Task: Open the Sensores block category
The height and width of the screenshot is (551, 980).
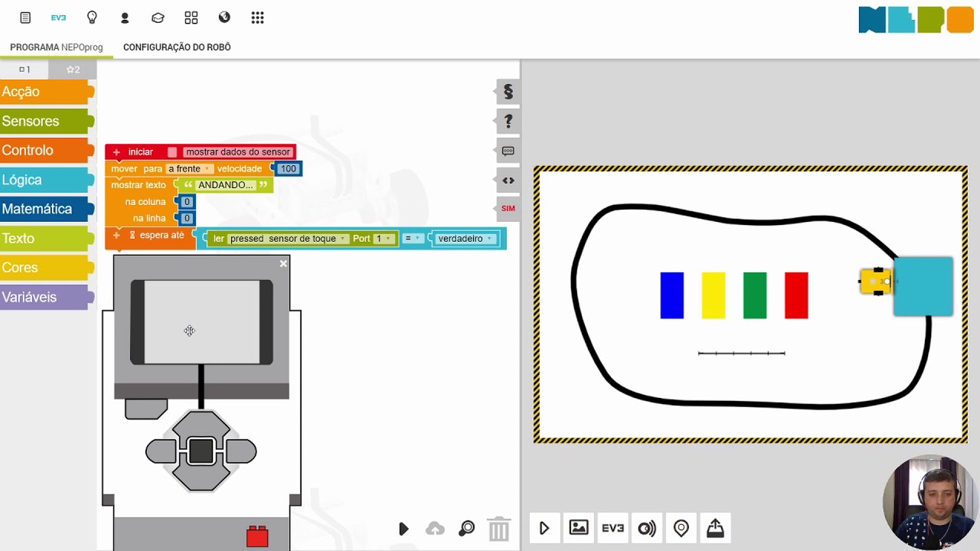Action: point(46,121)
